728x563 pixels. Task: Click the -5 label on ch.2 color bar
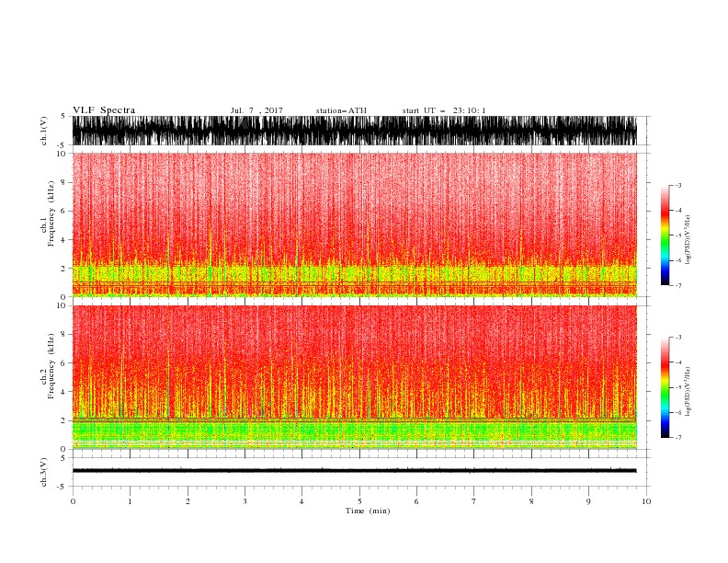click(678, 387)
